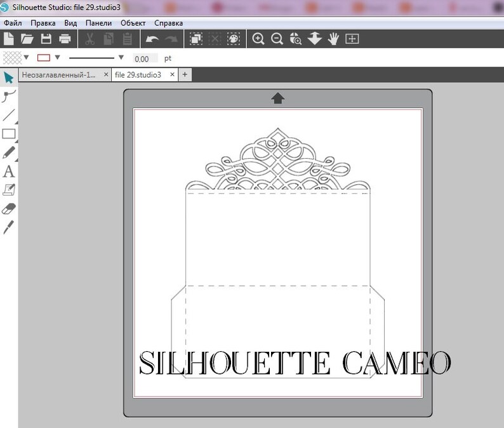Open the Вид menu

70,23
